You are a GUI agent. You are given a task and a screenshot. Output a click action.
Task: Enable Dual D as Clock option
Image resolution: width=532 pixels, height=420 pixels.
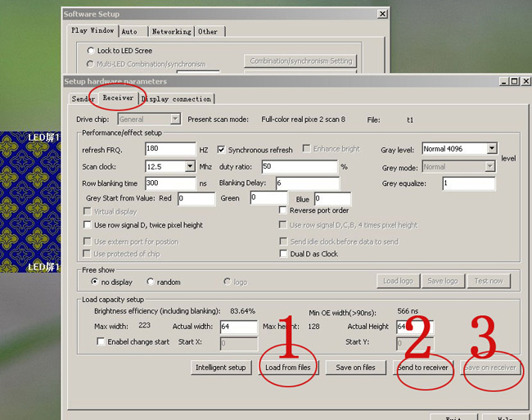pyautogui.click(x=283, y=254)
